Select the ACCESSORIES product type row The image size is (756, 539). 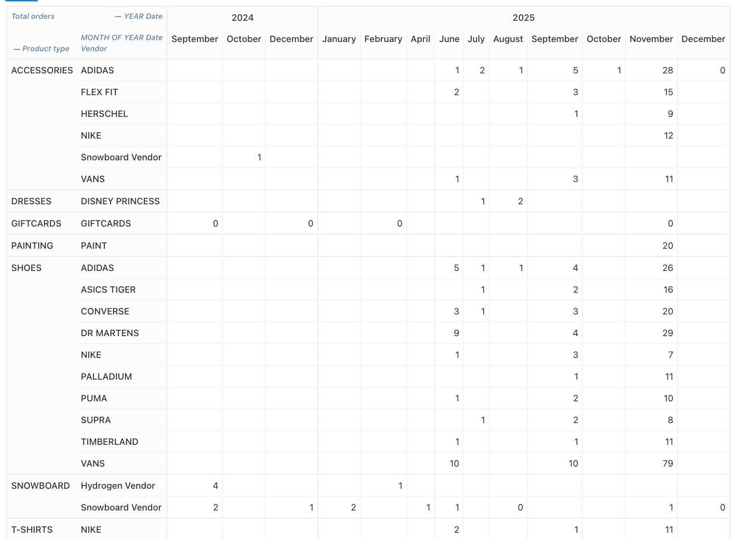[42, 71]
